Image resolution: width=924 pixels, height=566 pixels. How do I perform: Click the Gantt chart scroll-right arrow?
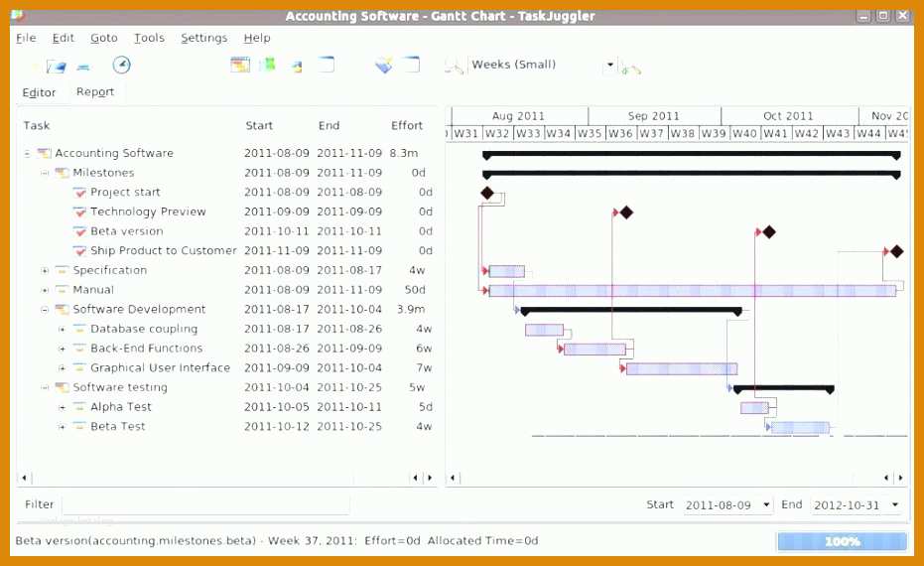pyautogui.click(x=900, y=478)
